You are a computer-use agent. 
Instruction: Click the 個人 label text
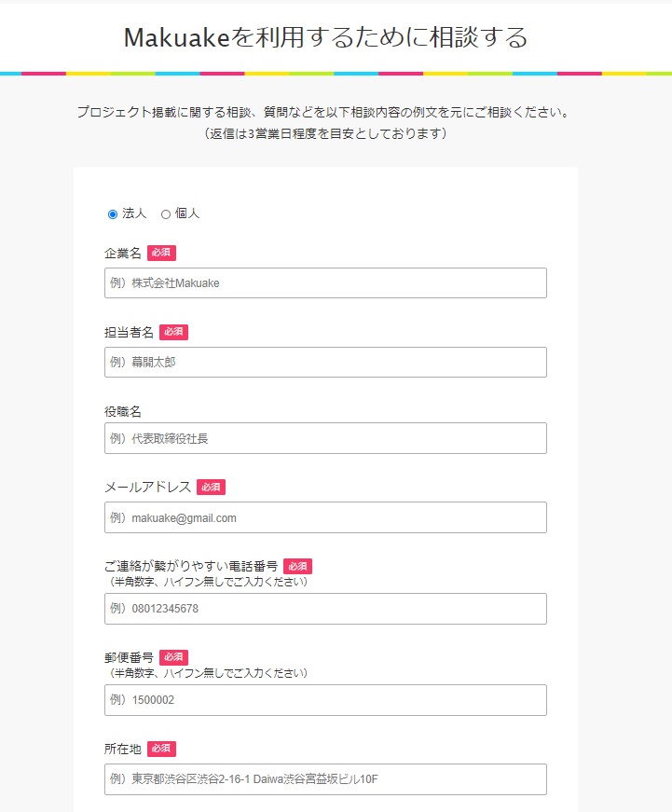[x=187, y=213]
